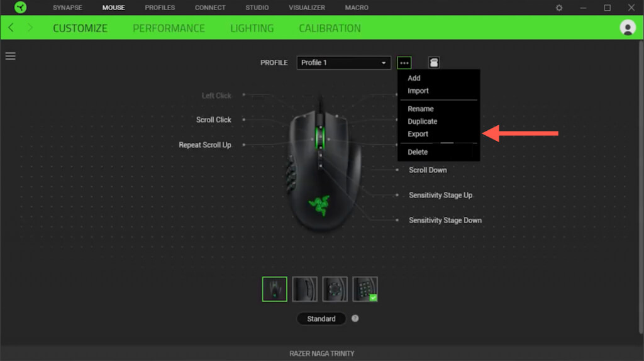Click the Standard help question mark
Viewport: 644px width, 361px height.
tap(355, 318)
